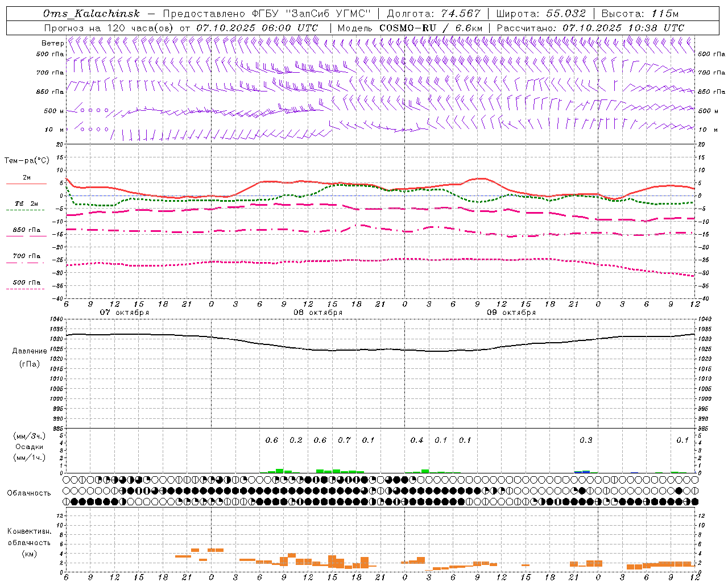
Task: Select the longitude value Долгота: 74.567
Action: [x=433, y=14]
